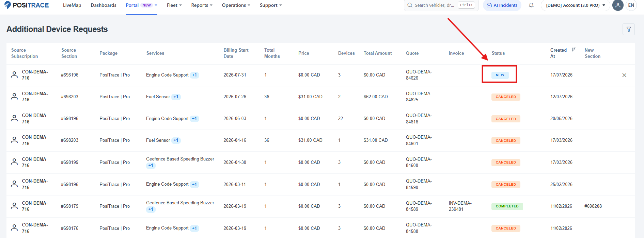
Task: Click the COMPLETED status badge
Action: 507,206
